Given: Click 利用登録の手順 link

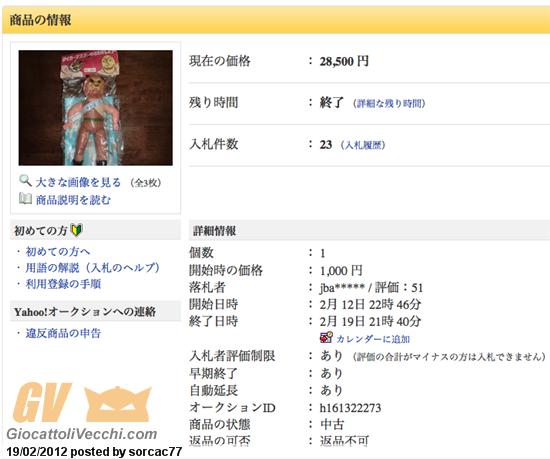Looking at the screenshot, I should [63, 284].
